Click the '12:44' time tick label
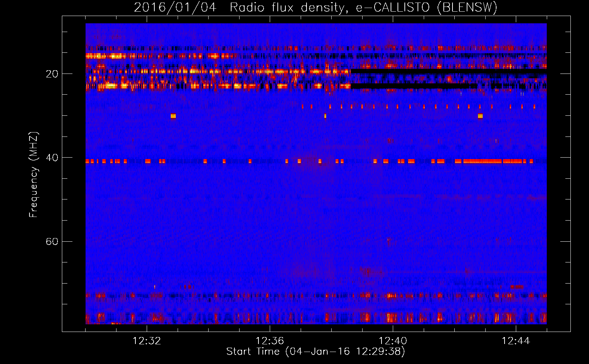 coord(516,341)
